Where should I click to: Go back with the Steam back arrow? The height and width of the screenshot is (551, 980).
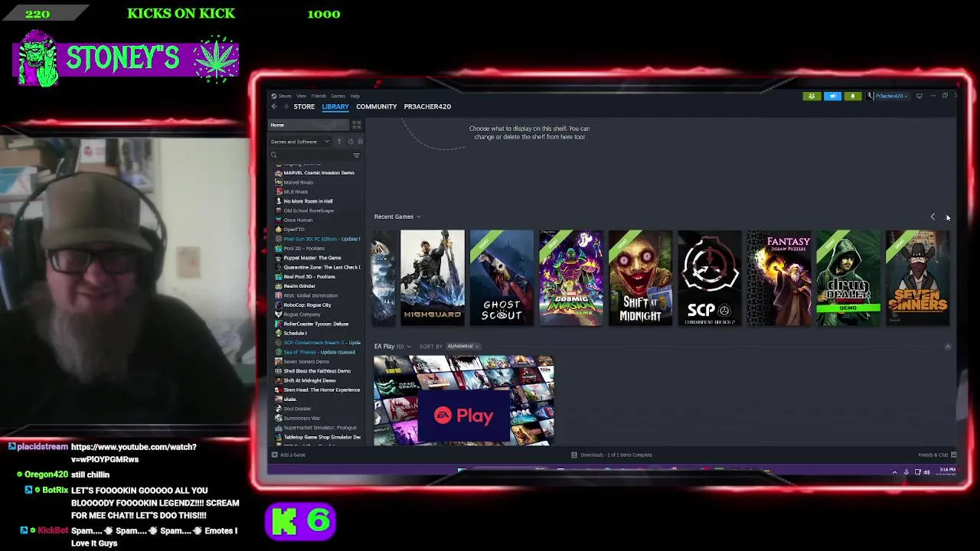click(x=274, y=106)
